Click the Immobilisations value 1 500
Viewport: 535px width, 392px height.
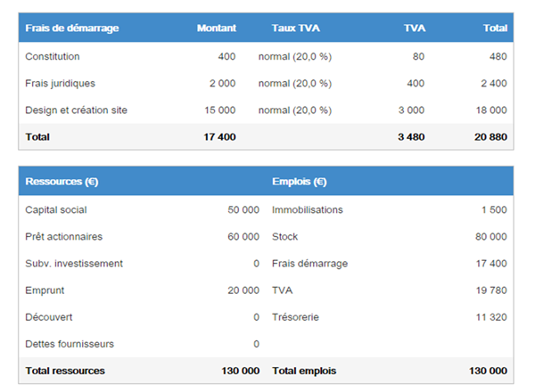[x=494, y=209]
